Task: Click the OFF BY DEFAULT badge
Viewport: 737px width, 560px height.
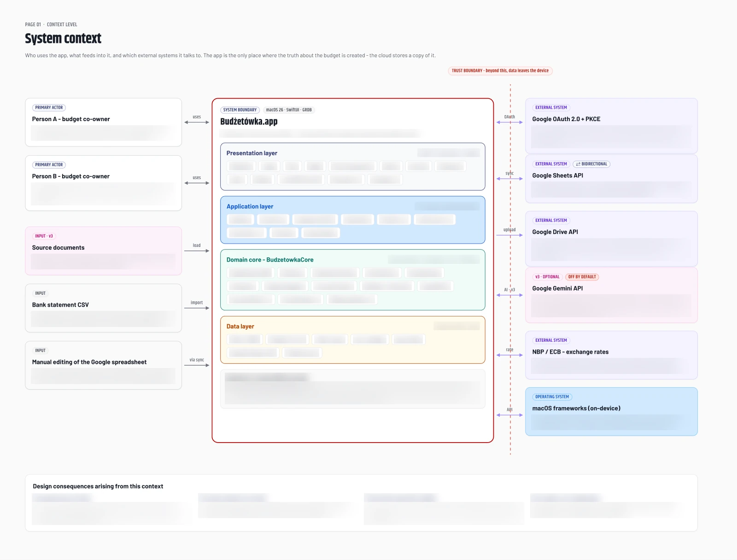Action: (x=582, y=277)
